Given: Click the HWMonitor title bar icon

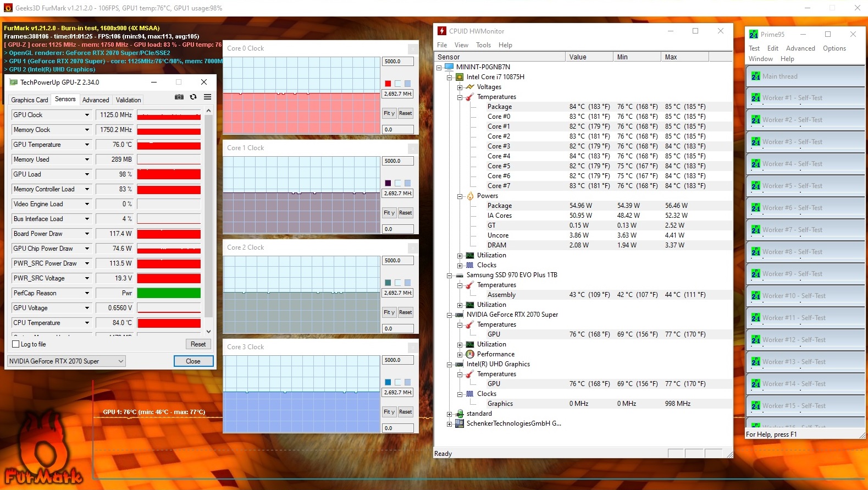Looking at the screenshot, I should point(442,31).
